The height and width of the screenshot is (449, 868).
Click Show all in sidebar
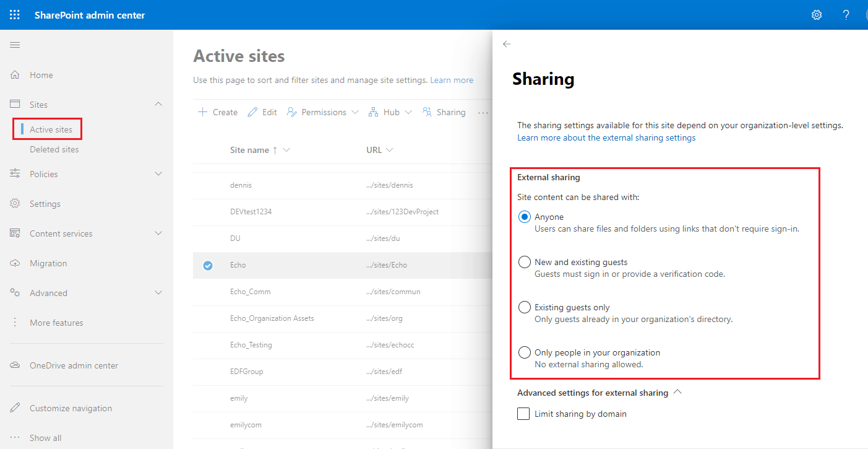[46, 438]
